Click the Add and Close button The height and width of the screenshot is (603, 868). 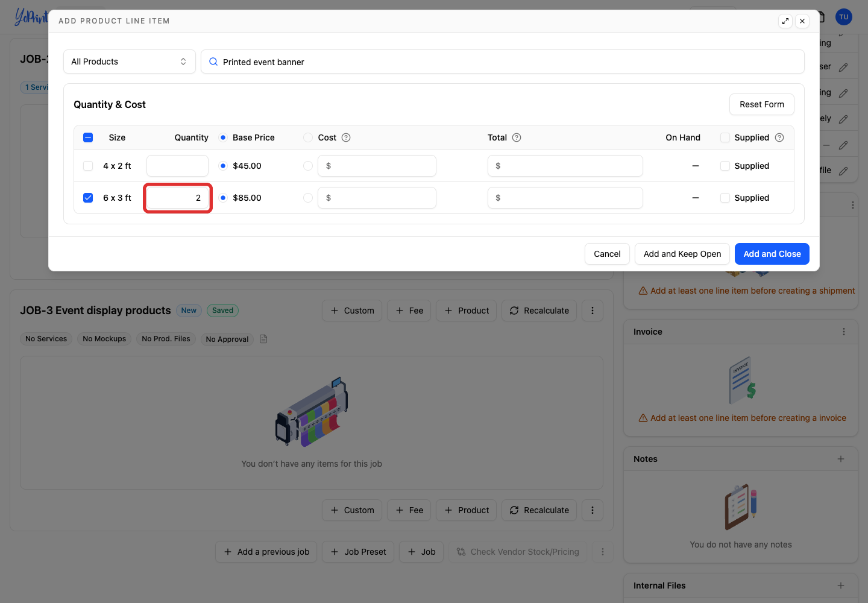772,254
